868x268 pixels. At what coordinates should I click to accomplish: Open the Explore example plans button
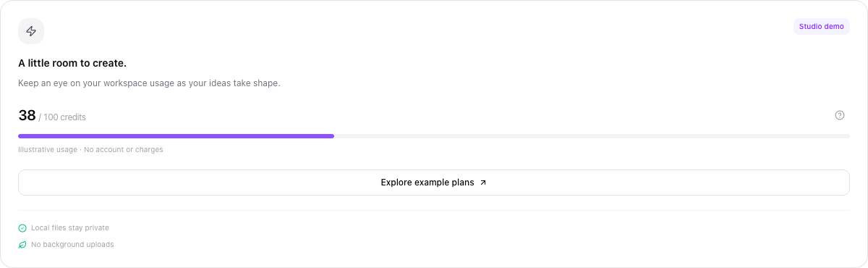pos(434,183)
